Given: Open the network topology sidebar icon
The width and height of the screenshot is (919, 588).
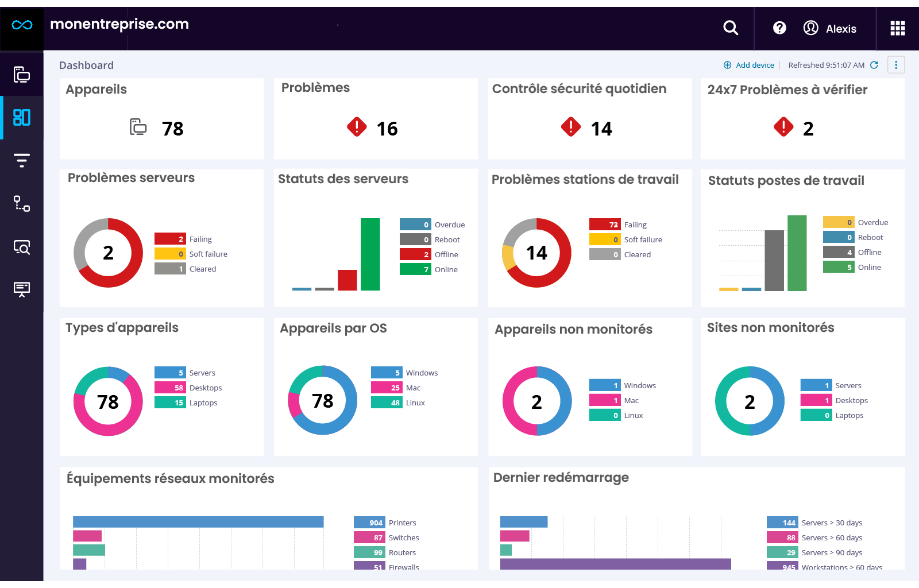Looking at the screenshot, I should [x=22, y=204].
